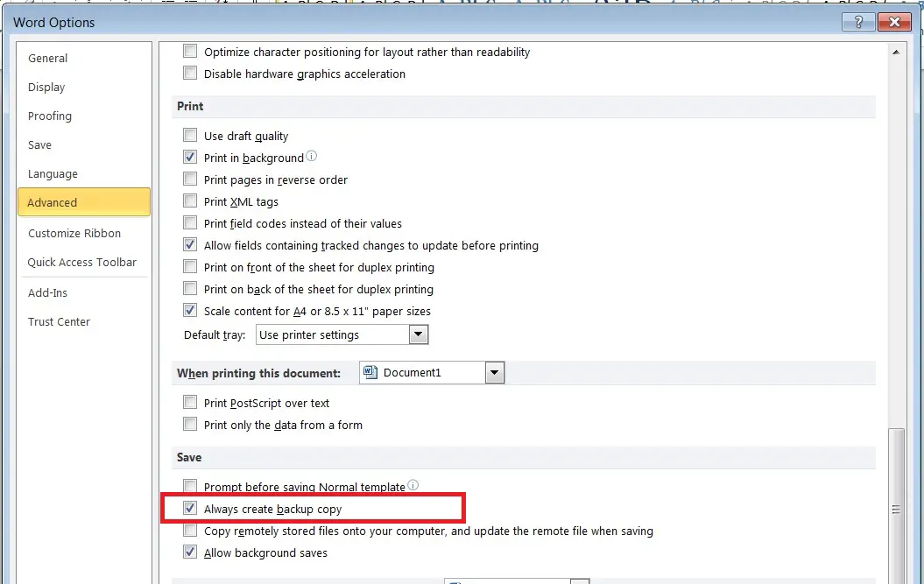924x584 pixels.
Task: Enable Print XML tags checkbox
Action: pyautogui.click(x=190, y=201)
